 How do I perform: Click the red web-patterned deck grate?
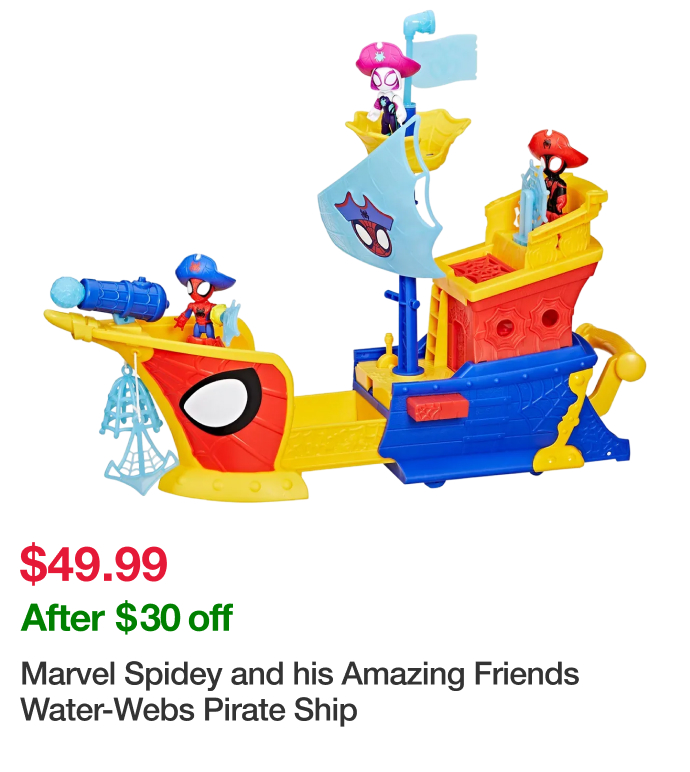(x=483, y=270)
